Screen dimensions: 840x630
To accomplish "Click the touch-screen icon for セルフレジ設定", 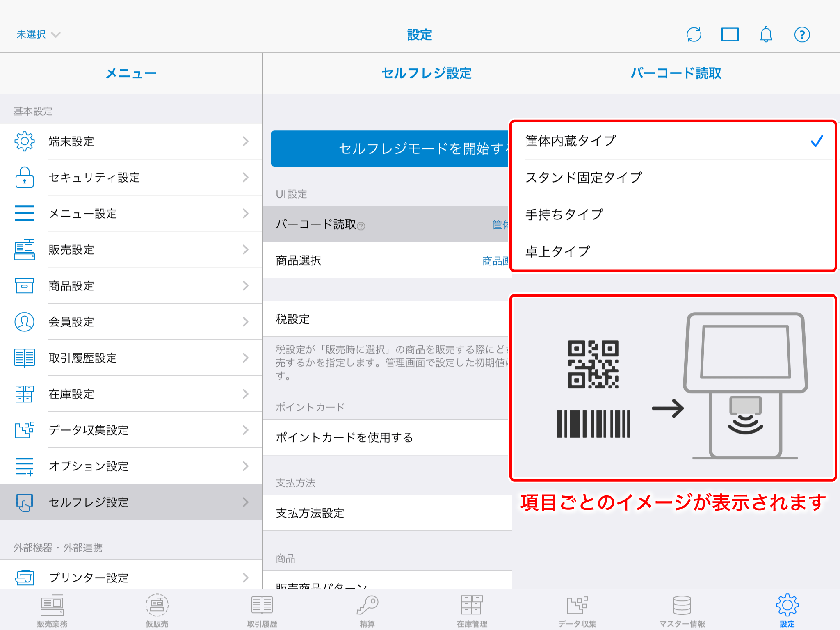I will pyautogui.click(x=25, y=502).
